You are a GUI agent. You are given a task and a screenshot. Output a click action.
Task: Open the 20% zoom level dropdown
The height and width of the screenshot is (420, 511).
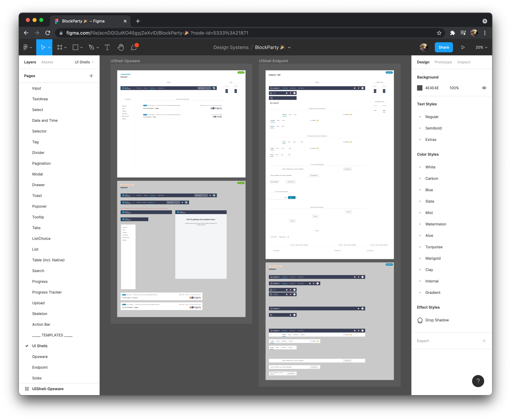click(x=481, y=47)
